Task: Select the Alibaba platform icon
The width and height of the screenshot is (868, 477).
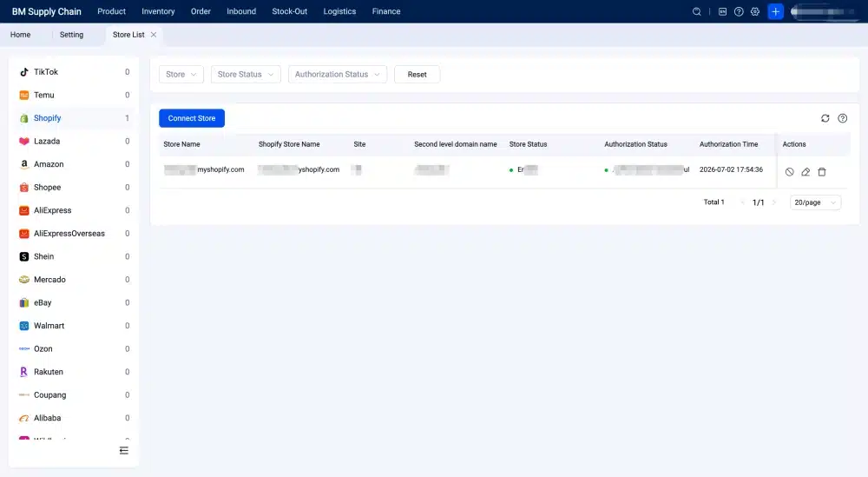Action: (x=23, y=418)
